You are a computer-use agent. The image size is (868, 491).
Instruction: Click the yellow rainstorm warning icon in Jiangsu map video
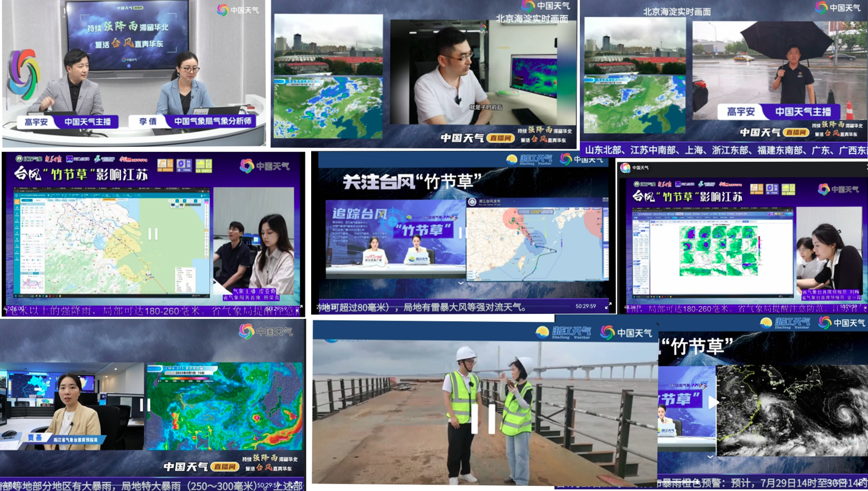(x=204, y=166)
